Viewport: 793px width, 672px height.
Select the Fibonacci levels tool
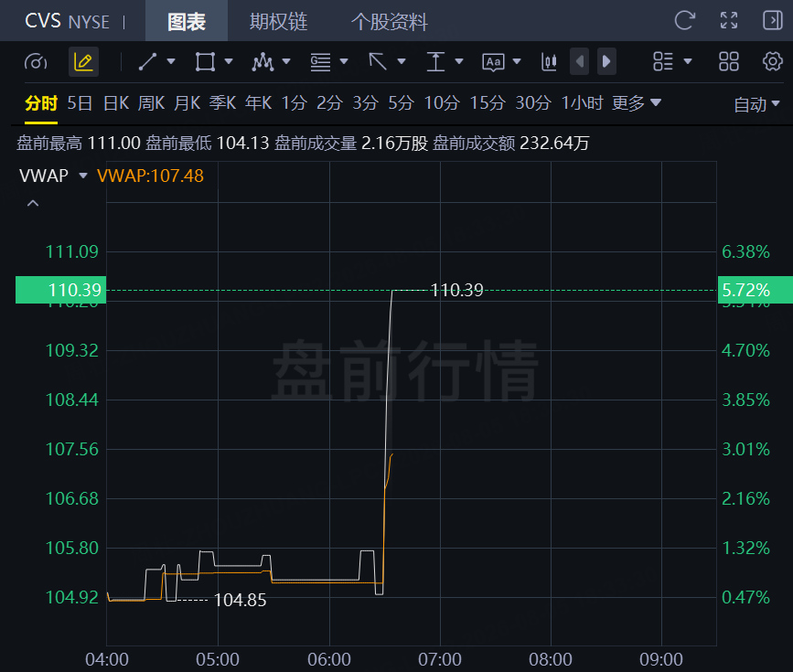(x=321, y=61)
